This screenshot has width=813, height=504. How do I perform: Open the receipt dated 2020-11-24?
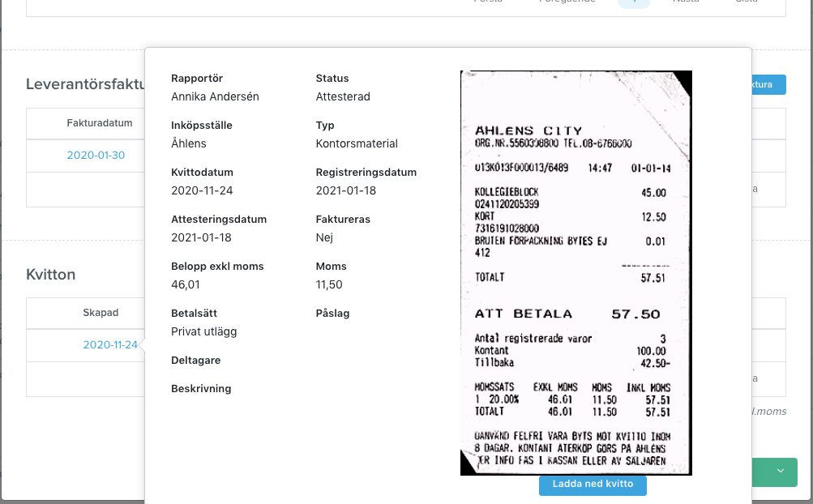click(110, 345)
